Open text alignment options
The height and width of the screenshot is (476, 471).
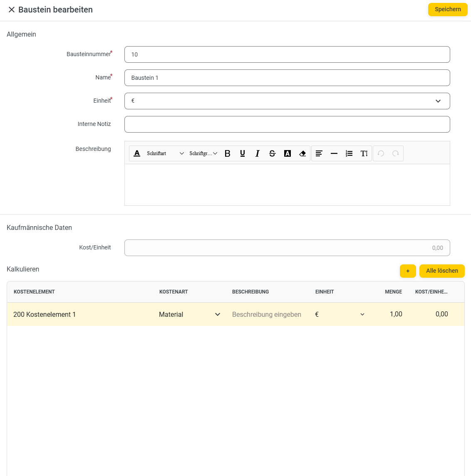click(x=319, y=153)
